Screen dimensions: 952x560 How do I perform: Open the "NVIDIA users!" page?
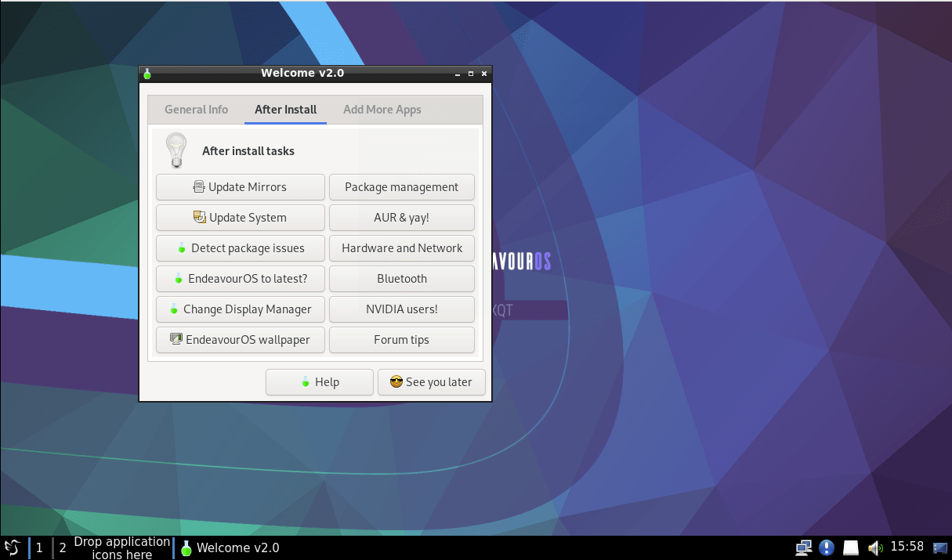tap(402, 309)
